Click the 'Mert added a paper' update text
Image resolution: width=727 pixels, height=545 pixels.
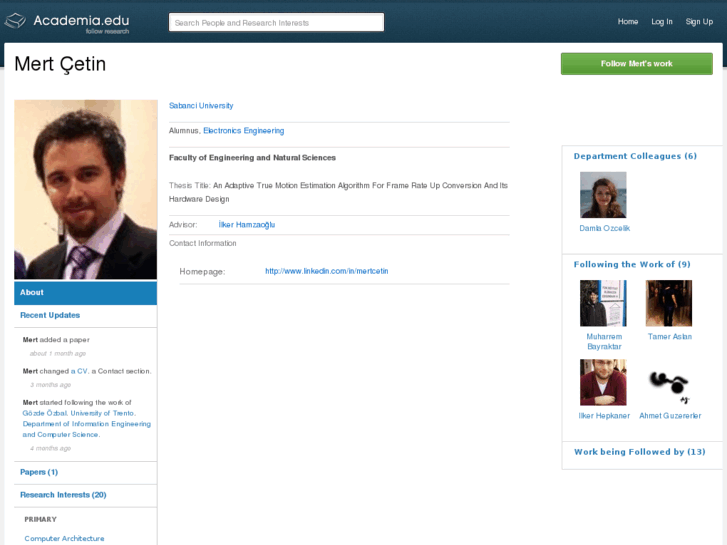coord(56,340)
